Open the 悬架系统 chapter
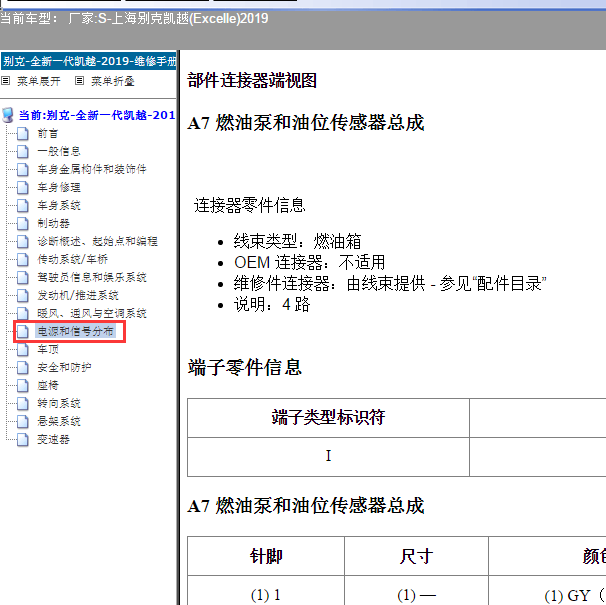 (59, 421)
